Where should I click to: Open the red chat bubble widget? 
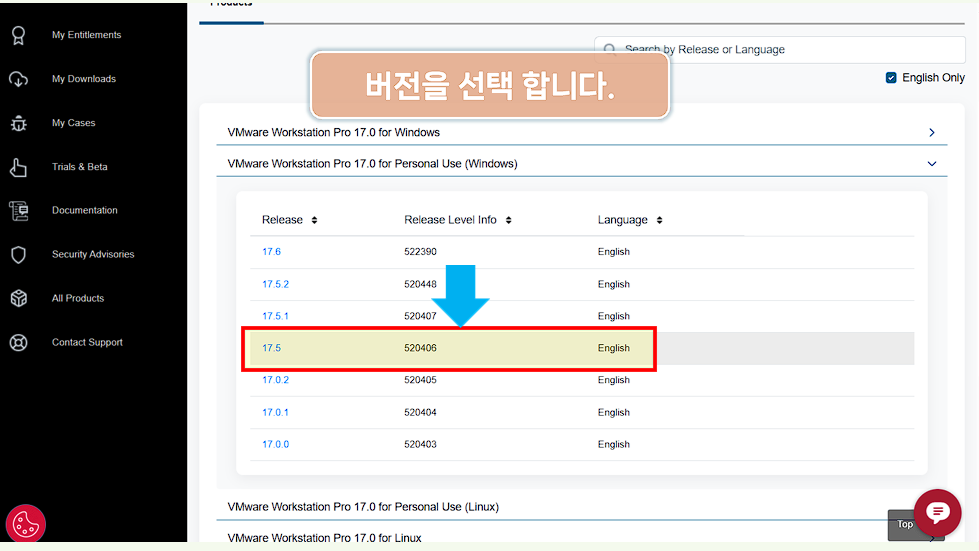click(937, 512)
